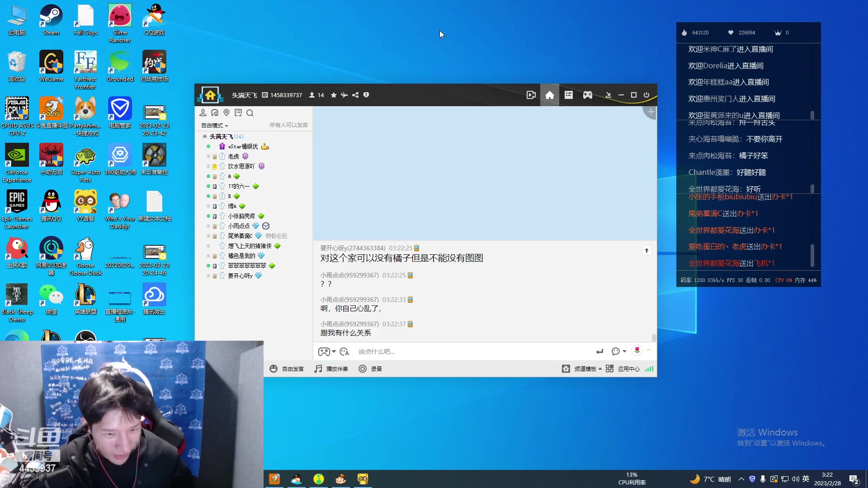868x488 pixels.
Task: Click the YY raccoon icon in the taskbar
Action: pyautogui.click(x=363, y=479)
